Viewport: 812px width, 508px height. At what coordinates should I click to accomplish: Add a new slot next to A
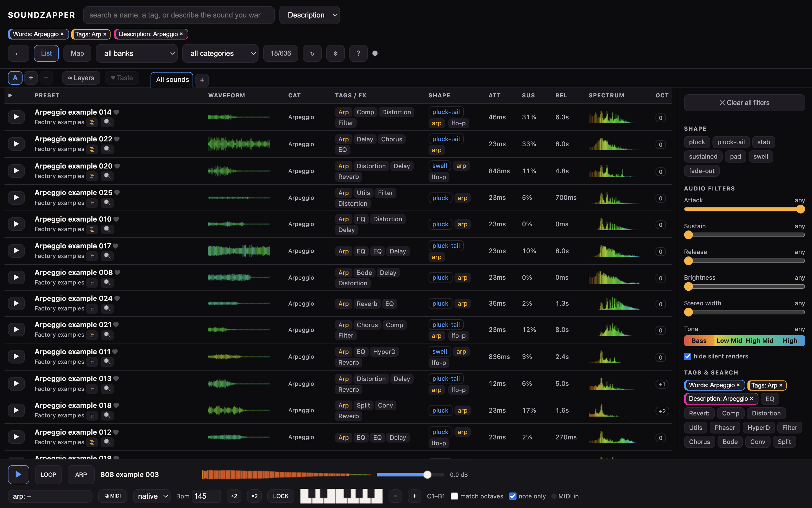pos(31,78)
